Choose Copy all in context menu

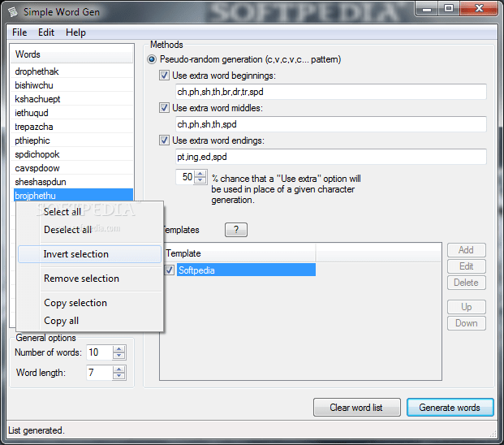pyautogui.click(x=90, y=321)
